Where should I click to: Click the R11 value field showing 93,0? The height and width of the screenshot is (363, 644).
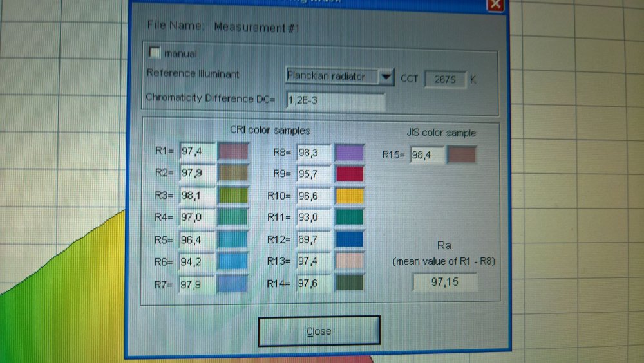[x=313, y=218]
